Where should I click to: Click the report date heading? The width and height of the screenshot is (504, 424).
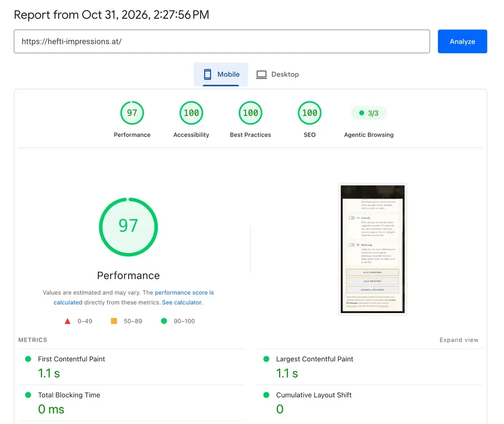(x=111, y=15)
